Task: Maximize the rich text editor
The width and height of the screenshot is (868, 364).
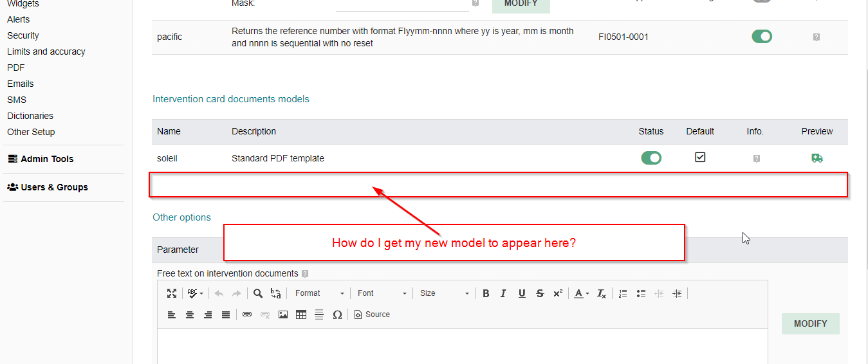Action: (172, 293)
